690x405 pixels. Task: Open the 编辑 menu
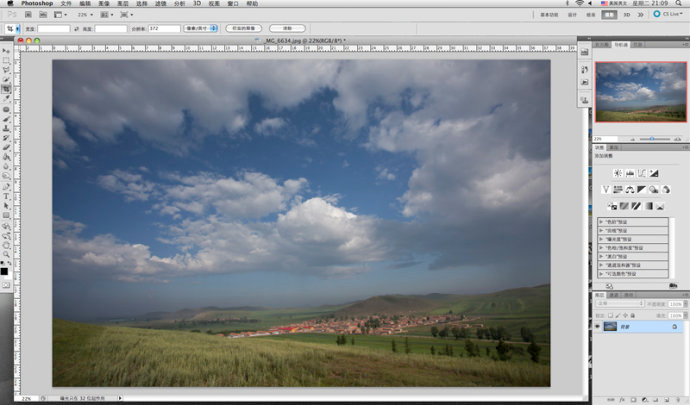[85, 4]
